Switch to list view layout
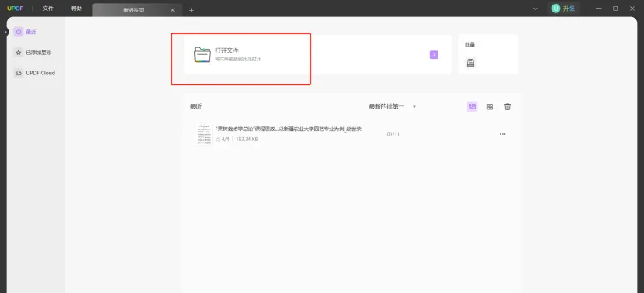This screenshot has height=293, width=644. 472,106
